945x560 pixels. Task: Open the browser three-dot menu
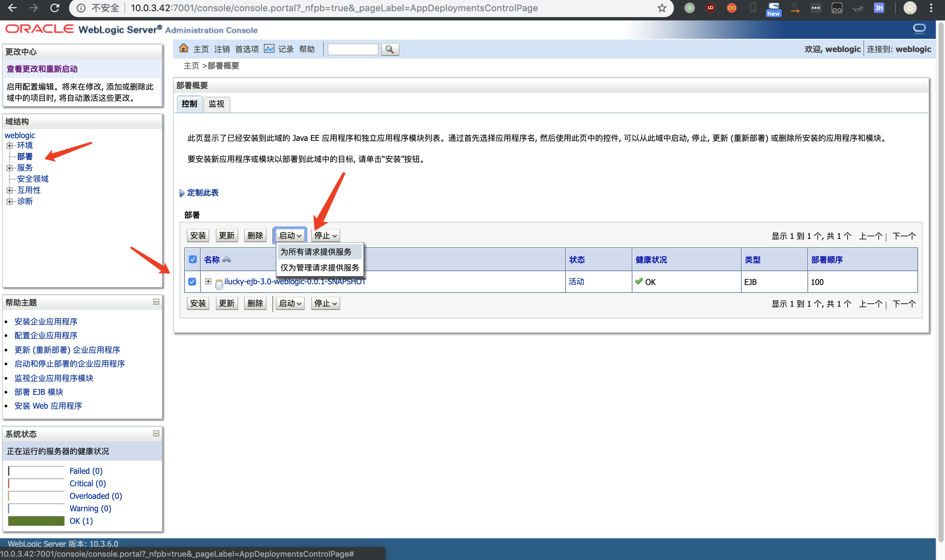click(x=931, y=8)
